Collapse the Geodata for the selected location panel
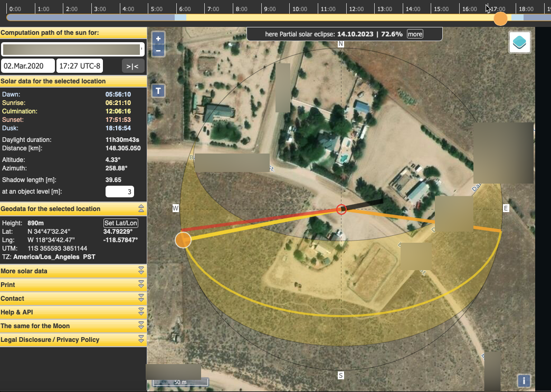Image resolution: width=551 pixels, height=392 pixels. point(141,208)
